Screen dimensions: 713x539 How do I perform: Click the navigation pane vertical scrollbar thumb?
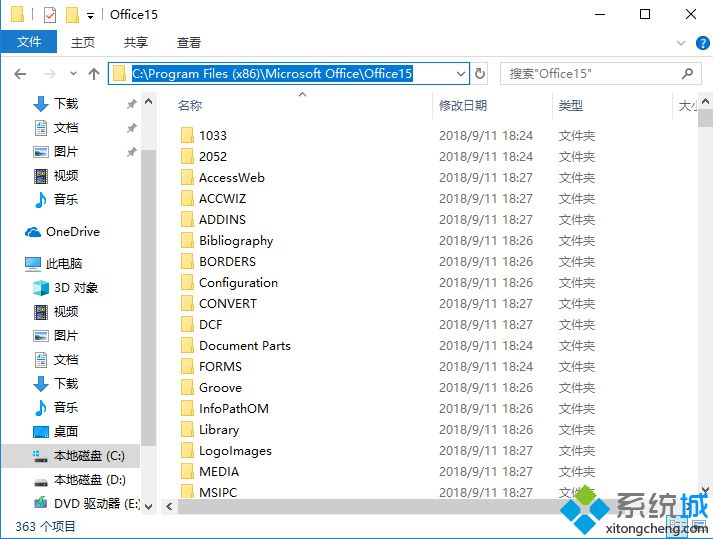[x=148, y=298]
